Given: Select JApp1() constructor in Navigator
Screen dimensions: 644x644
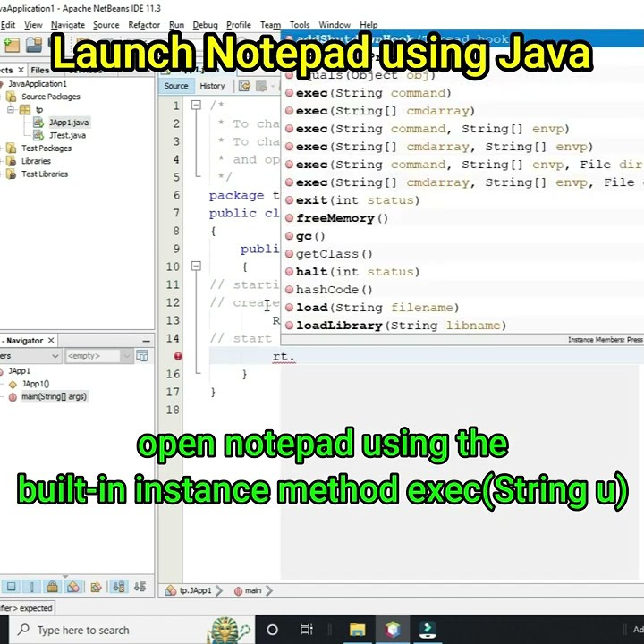Looking at the screenshot, I should [x=35, y=384].
